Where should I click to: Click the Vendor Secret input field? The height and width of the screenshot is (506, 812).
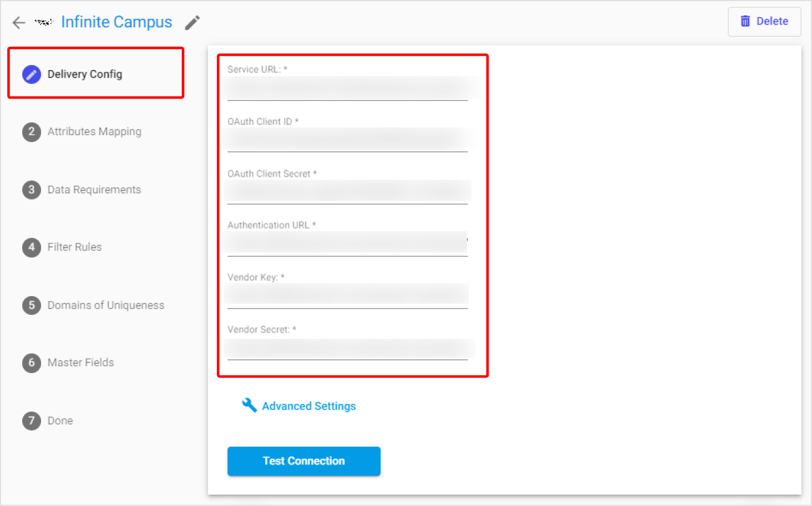[x=347, y=347]
